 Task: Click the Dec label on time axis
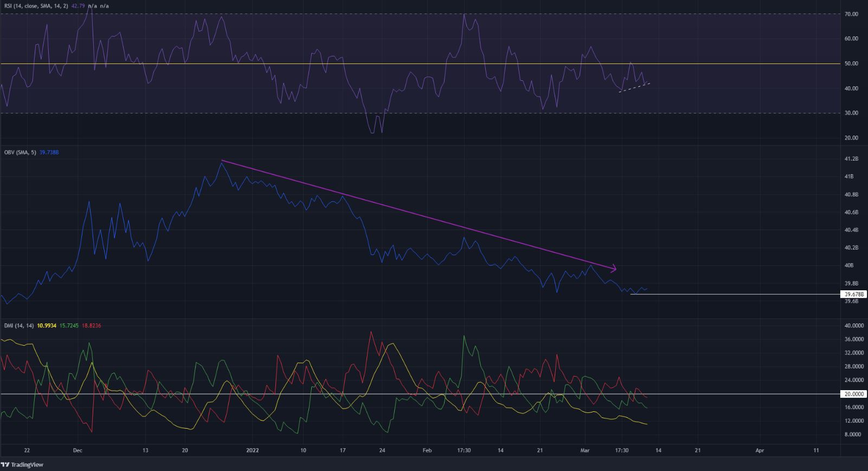[x=77, y=450]
